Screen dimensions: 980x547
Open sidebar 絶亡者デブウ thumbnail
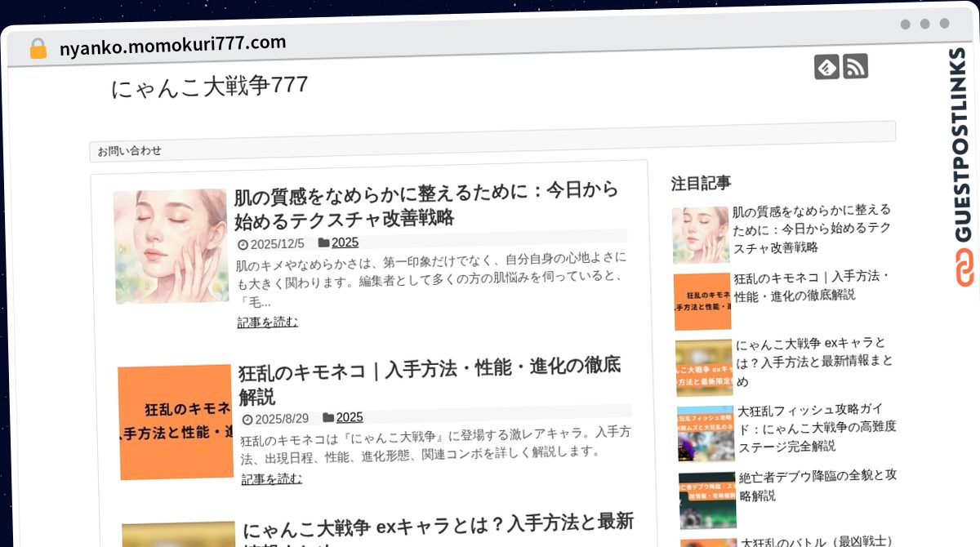(707, 500)
